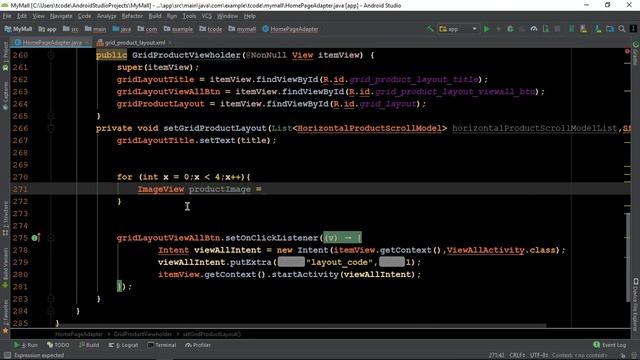Open the Terminal tool window
This screenshot has width=640, height=360.
click(x=161, y=345)
